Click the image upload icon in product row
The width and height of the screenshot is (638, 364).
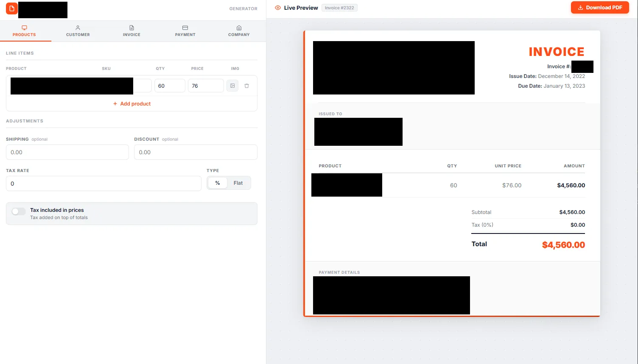pos(232,86)
